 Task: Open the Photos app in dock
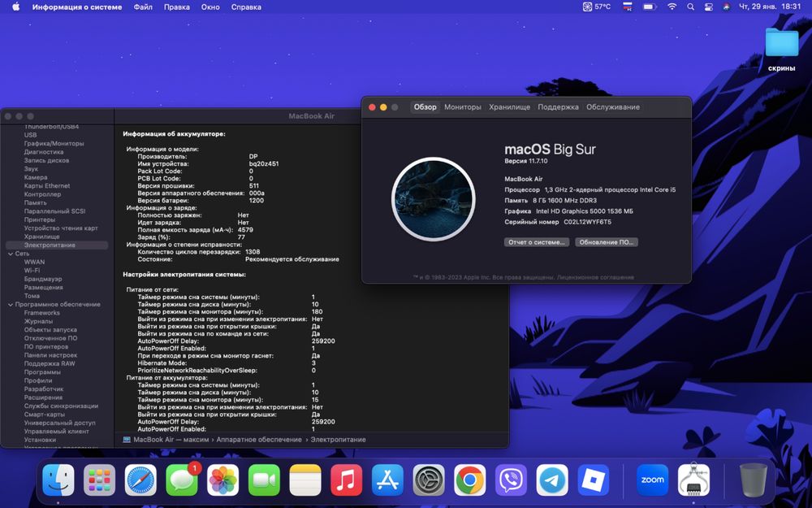(x=222, y=480)
